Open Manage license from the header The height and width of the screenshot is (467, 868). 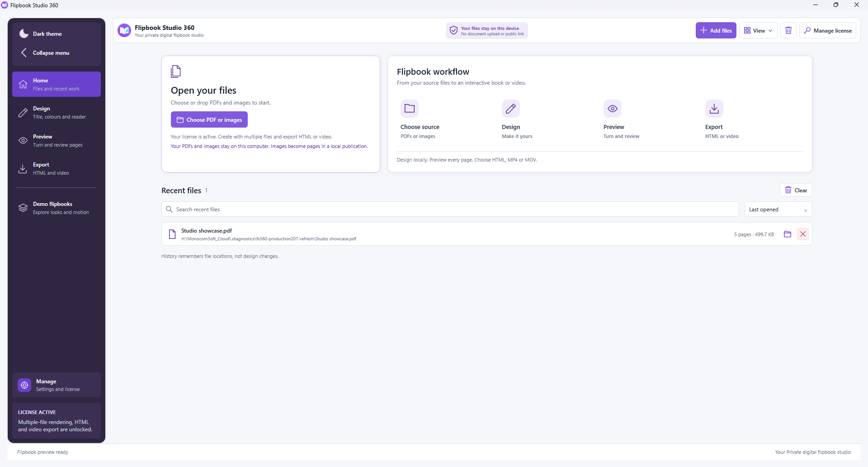click(828, 30)
